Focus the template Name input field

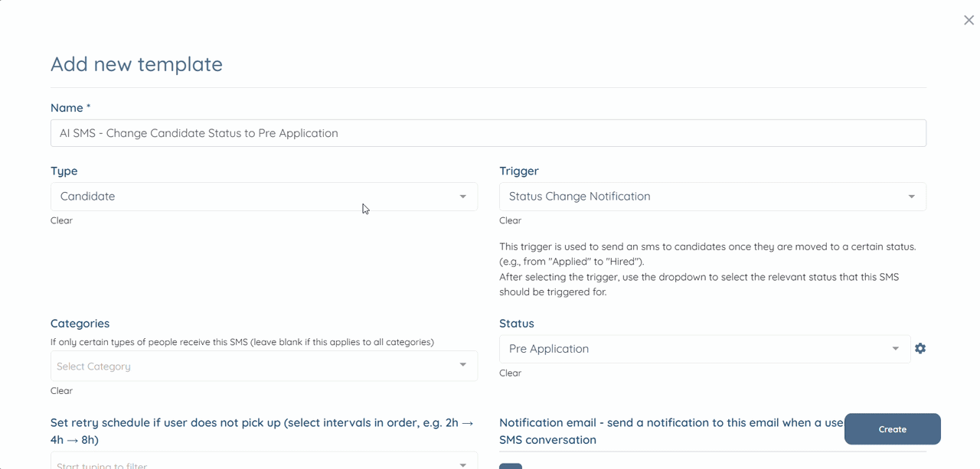(x=488, y=133)
